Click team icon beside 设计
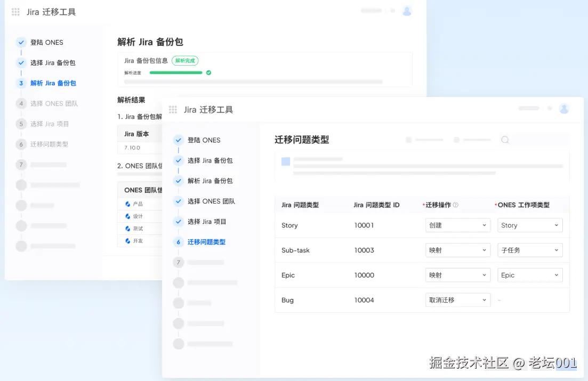588x381 pixels. [127, 216]
